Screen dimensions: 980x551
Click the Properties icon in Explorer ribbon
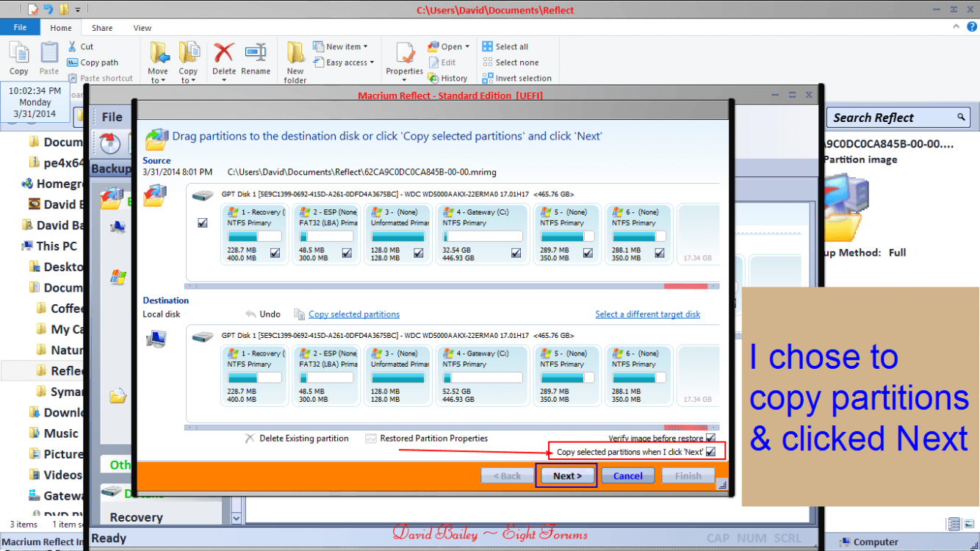[x=405, y=54]
